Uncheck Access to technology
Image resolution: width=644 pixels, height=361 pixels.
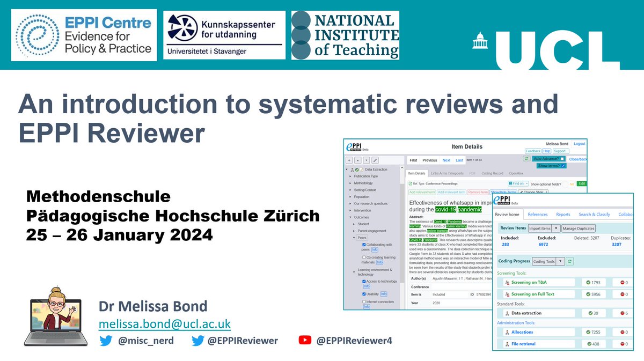point(364,281)
